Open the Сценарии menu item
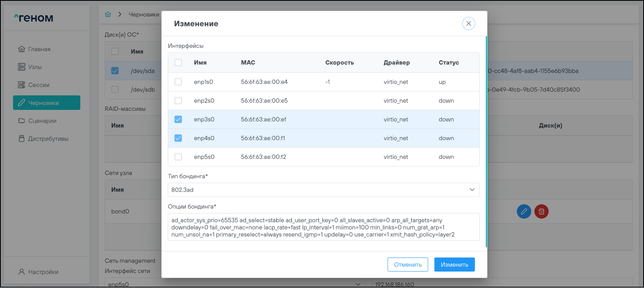 [x=42, y=121]
